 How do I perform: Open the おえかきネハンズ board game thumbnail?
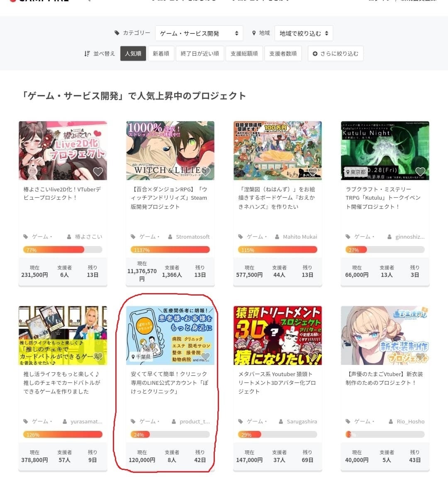[278, 151]
